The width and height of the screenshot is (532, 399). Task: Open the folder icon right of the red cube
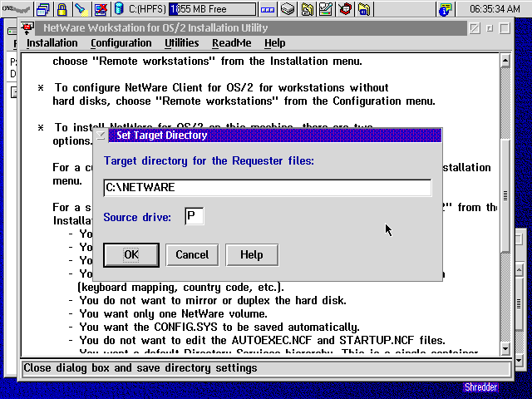[x=364, y=9]
